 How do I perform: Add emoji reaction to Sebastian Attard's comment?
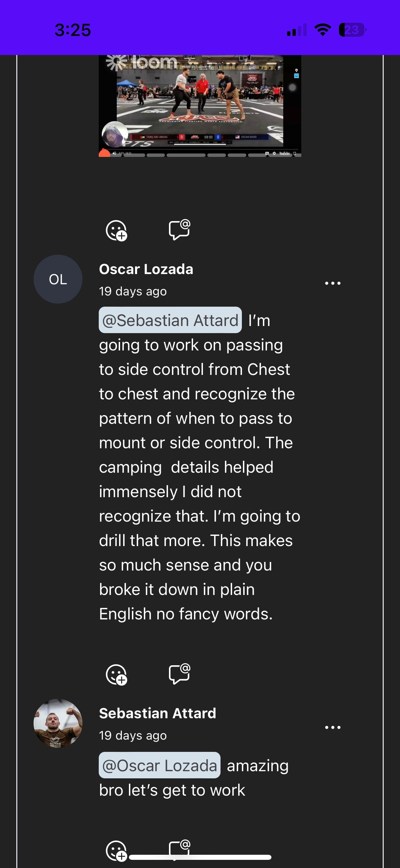click(x=116, y=851)
